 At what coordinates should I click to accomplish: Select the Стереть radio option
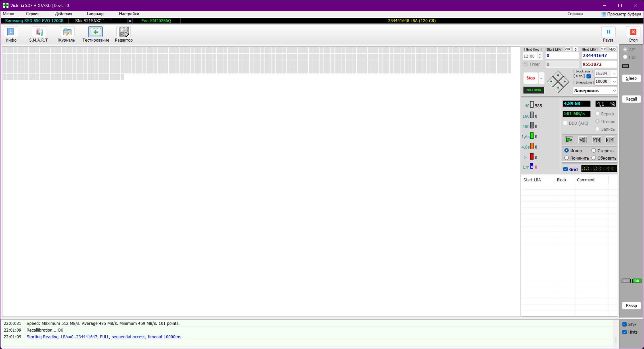click(594, 151)
